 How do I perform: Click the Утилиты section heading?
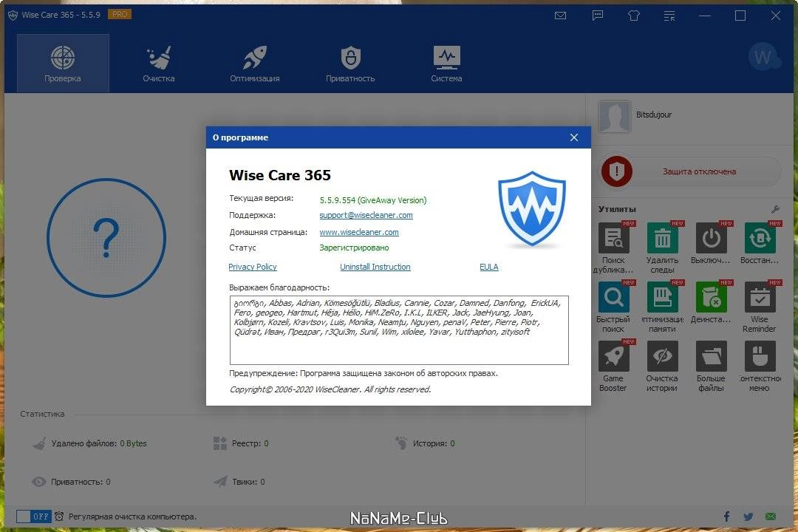tap(617, 209)
